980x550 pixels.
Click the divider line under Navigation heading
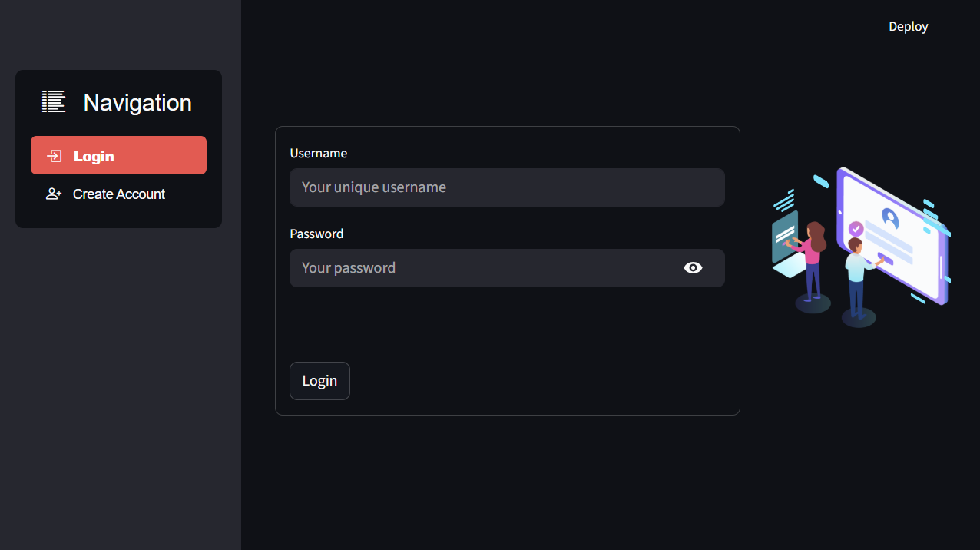[118, 128]
